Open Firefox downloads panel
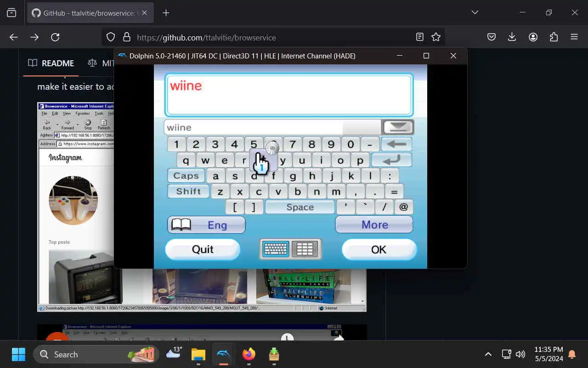 tap(512, 37)
